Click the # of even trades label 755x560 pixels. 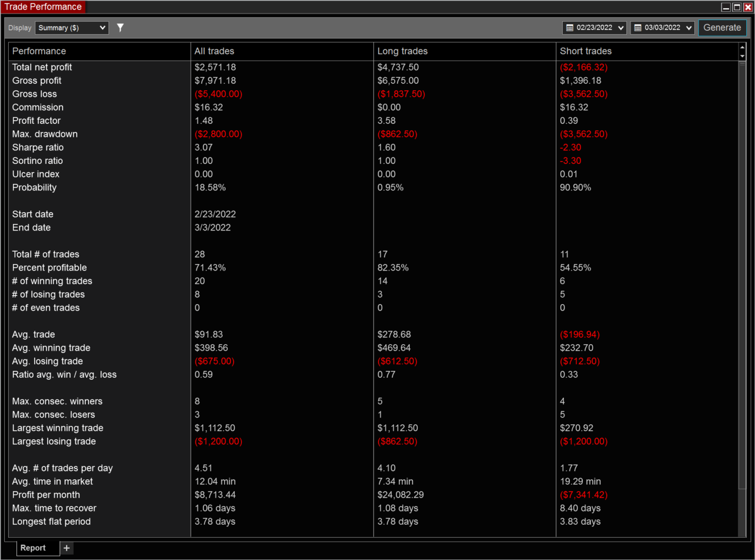click(46, 308)
